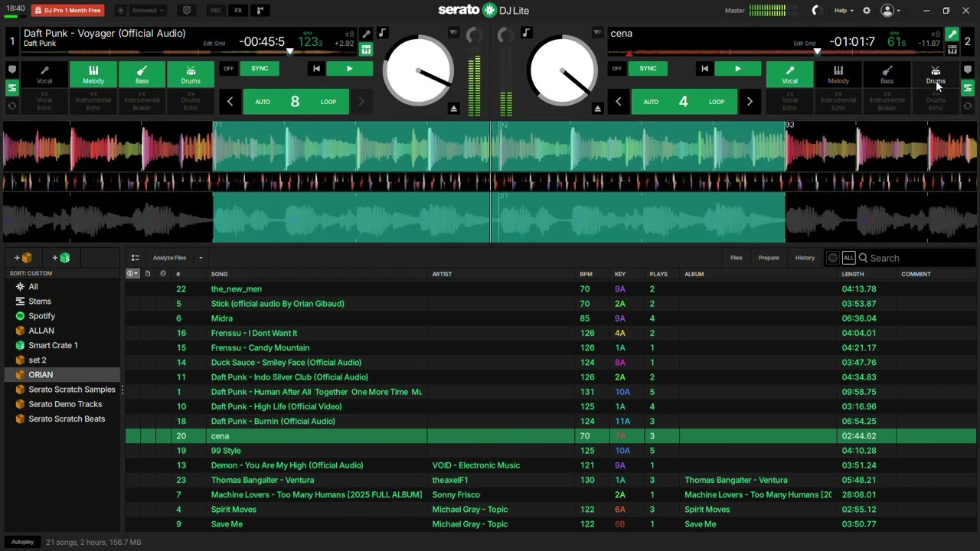Viewport: 980px width, 551px height.
Task: Toggle key lock note icon on deck 1
Action: tap(382, 33)
